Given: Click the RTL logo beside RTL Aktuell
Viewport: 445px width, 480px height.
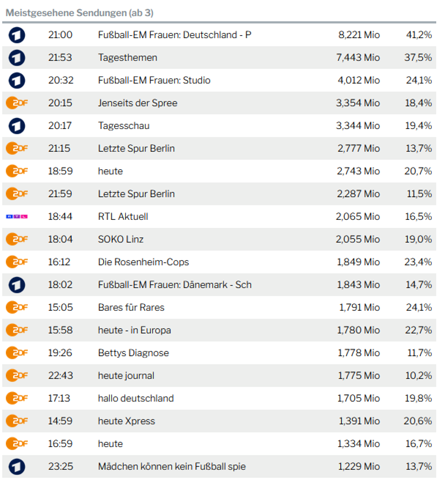Looking at the screenshot, I should click(x=17, y=217).
